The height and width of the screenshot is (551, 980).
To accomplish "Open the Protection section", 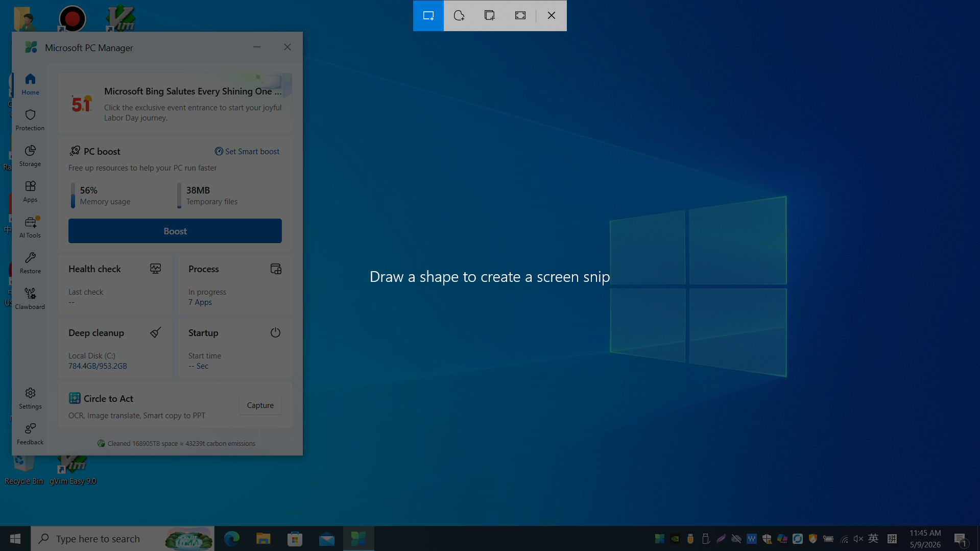I will tap(30, 120).
